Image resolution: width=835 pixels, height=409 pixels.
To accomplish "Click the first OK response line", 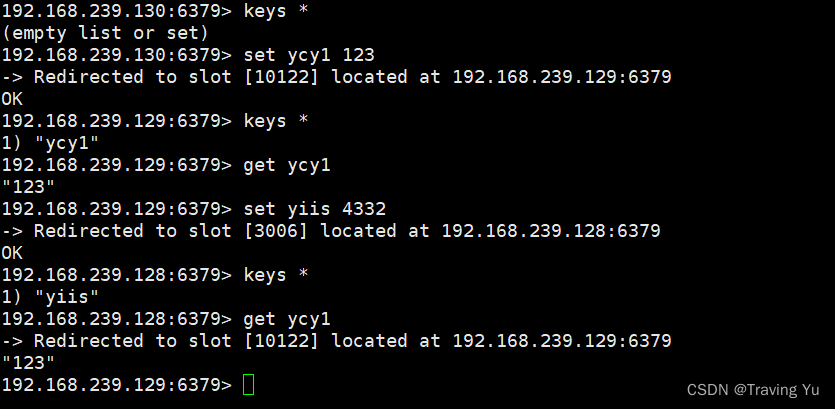I will coord(12,99).
